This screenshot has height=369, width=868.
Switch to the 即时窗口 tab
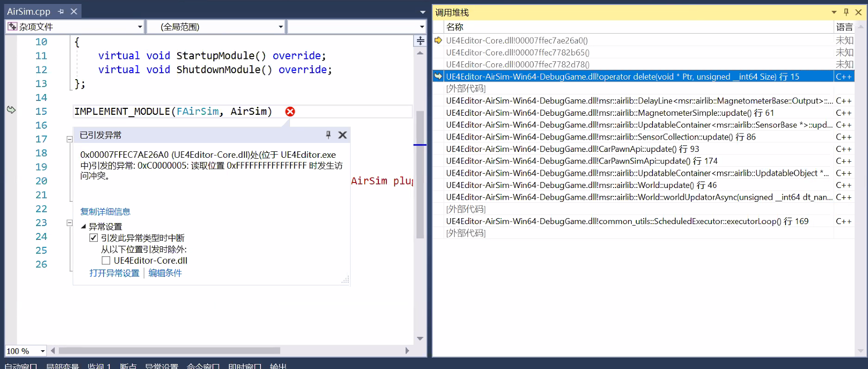[x=245, y=366]
